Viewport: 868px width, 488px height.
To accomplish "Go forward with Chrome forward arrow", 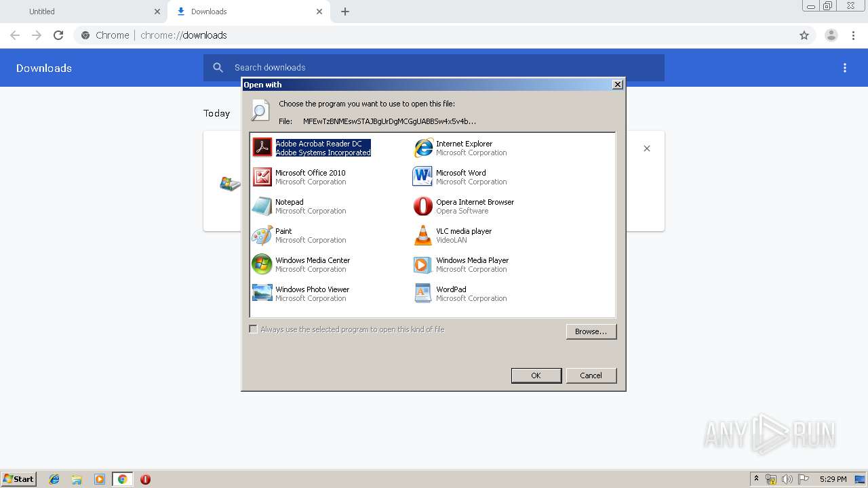I will [37, 35].
